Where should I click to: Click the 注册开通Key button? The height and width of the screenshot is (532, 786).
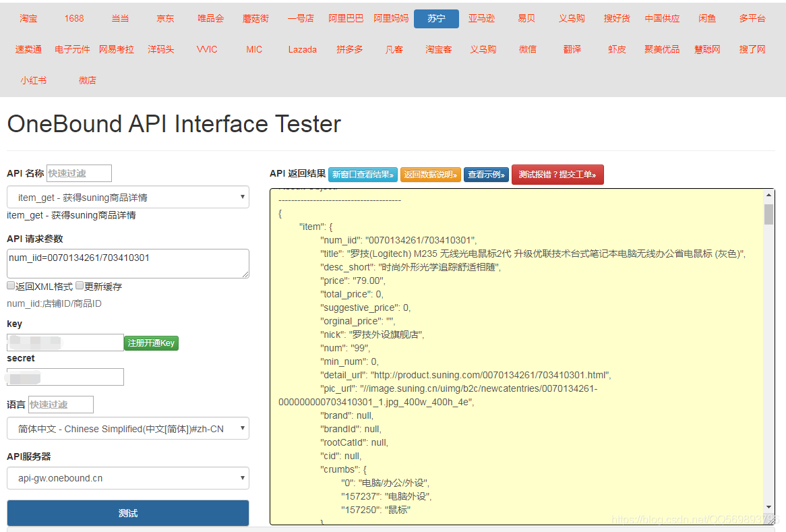coord(151,343)
